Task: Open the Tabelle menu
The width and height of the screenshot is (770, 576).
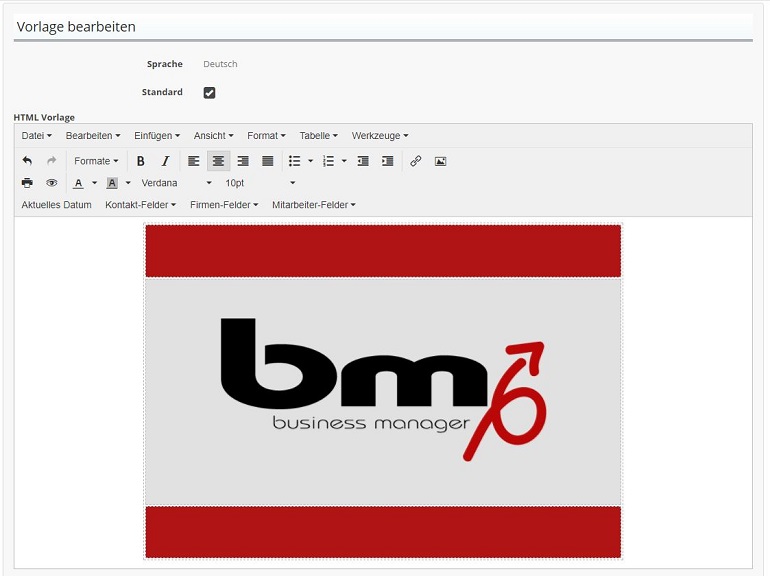Action: [319, 136]
